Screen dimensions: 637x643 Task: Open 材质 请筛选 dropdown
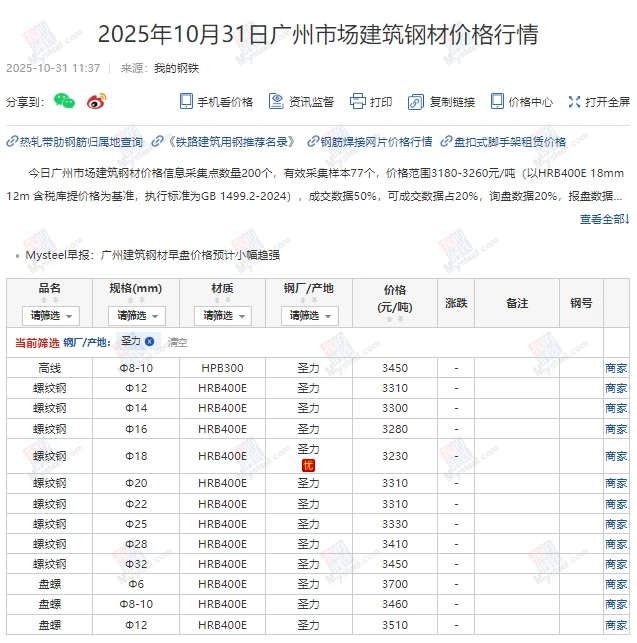point(223,316)
